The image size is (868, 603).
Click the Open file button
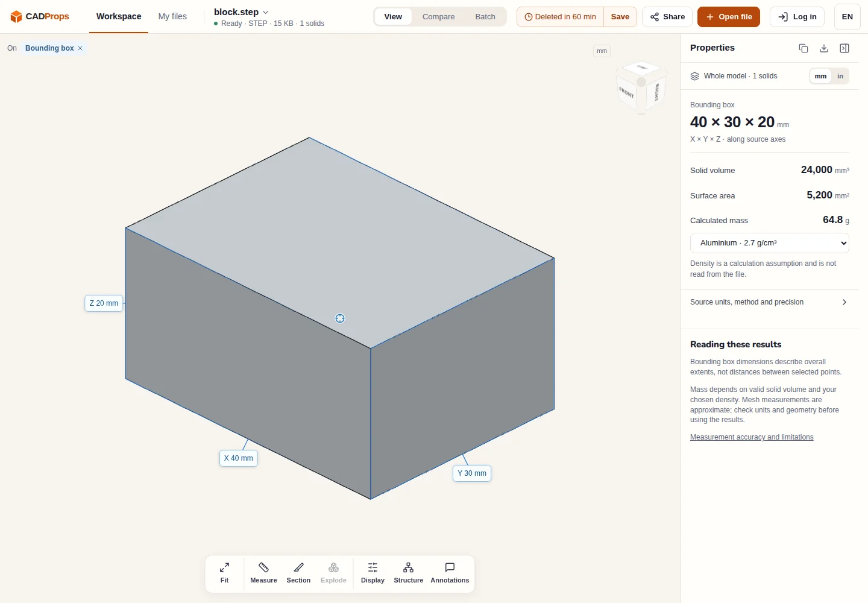[729, 17]
